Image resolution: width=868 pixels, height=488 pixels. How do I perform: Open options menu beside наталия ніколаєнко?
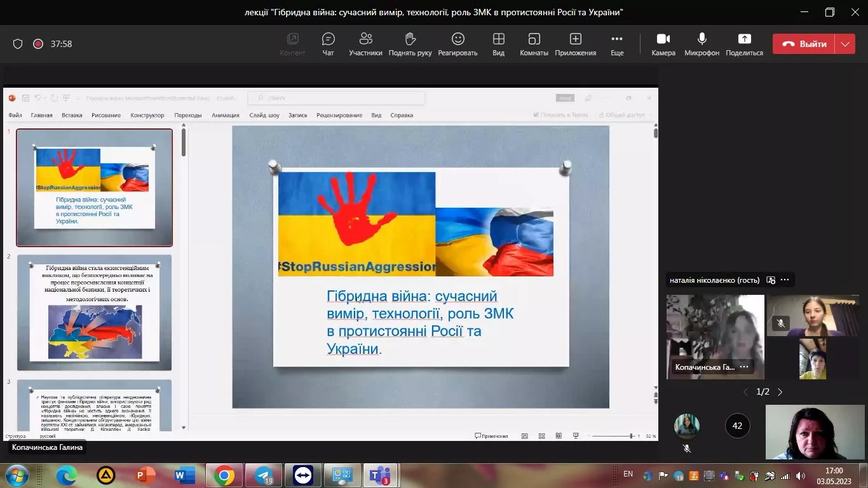pos(784,280)
